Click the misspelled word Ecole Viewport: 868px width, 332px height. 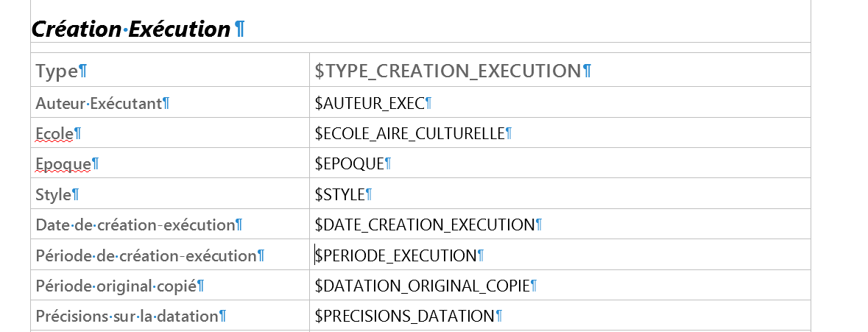tap(54, 133)
